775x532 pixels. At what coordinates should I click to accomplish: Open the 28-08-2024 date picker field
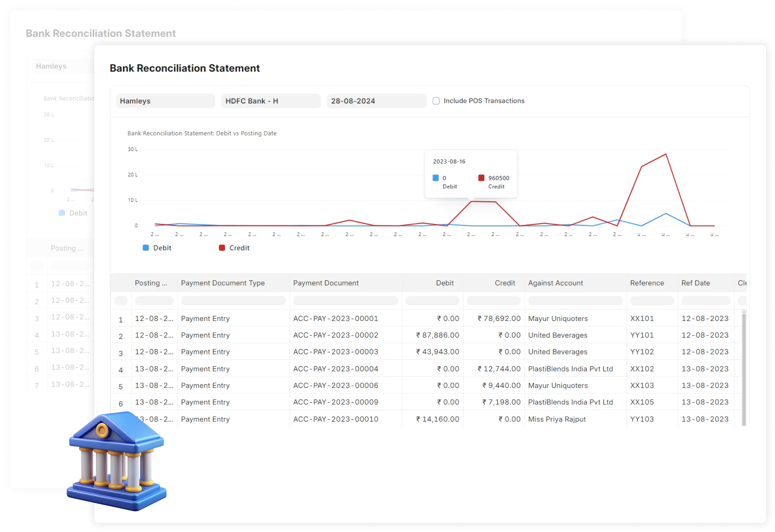[x=376, y=101]
